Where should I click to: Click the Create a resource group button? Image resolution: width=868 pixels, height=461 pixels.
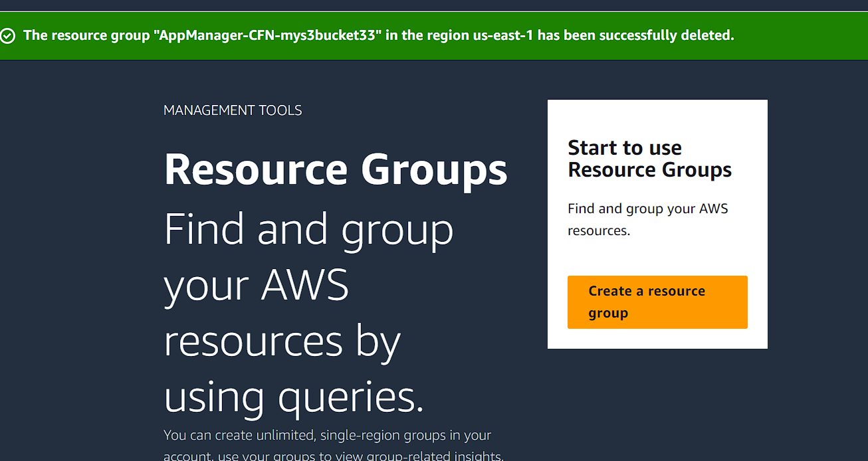coord(657,302)
